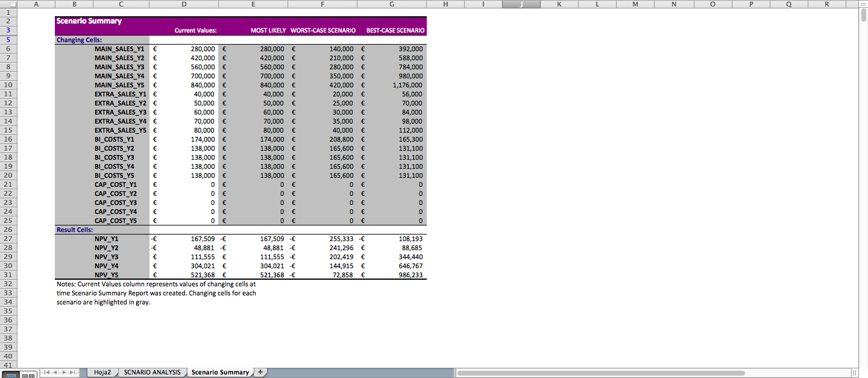The width and height of the screenshot is (868, 378).
Task: Select row 3 header
Action: pyautogui.click(x=7, y=30)
